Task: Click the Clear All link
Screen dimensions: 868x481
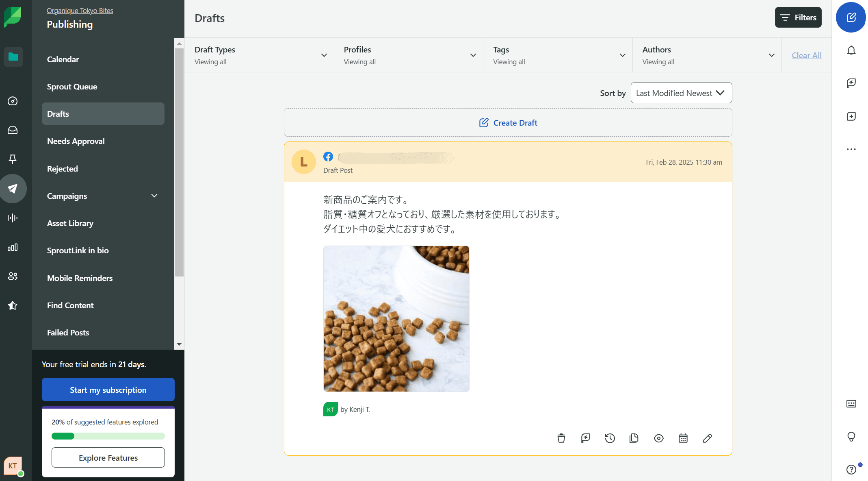Action: click(806, 55)
